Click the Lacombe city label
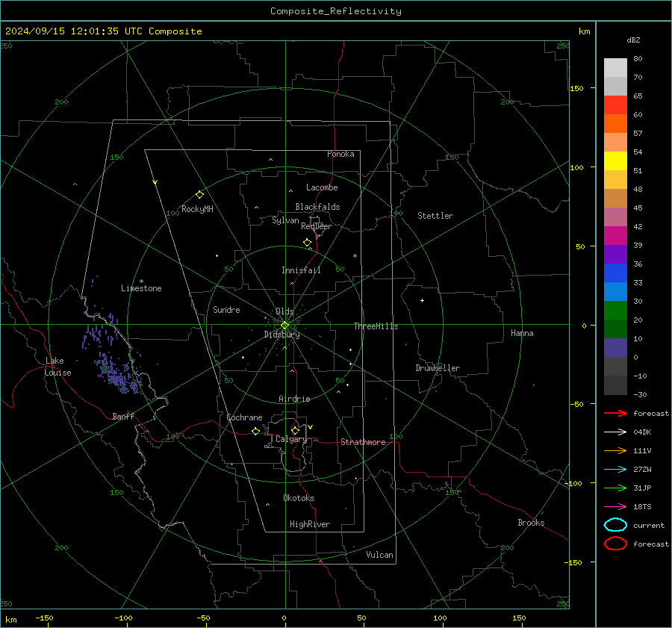This screenshot has height=628, width=672. tap(322, 187)
